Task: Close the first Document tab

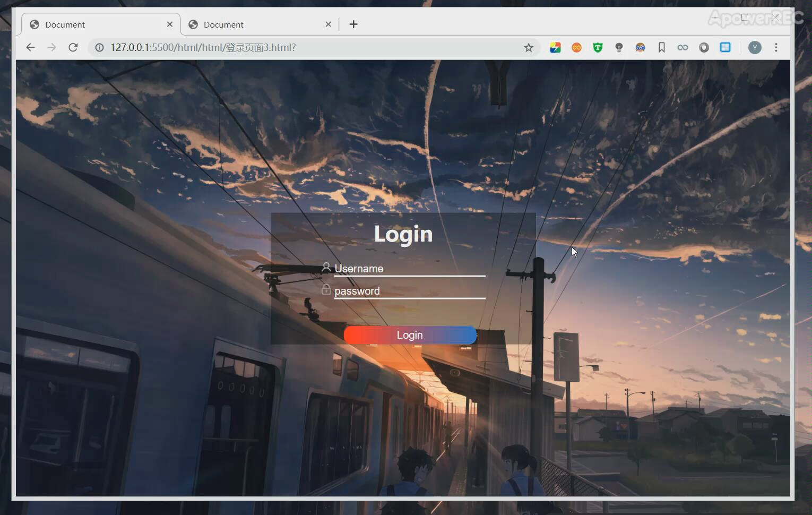Action: [170, 24]
